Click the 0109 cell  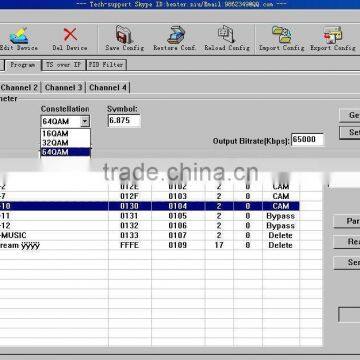pyautogui.click(x=178, y=245)
